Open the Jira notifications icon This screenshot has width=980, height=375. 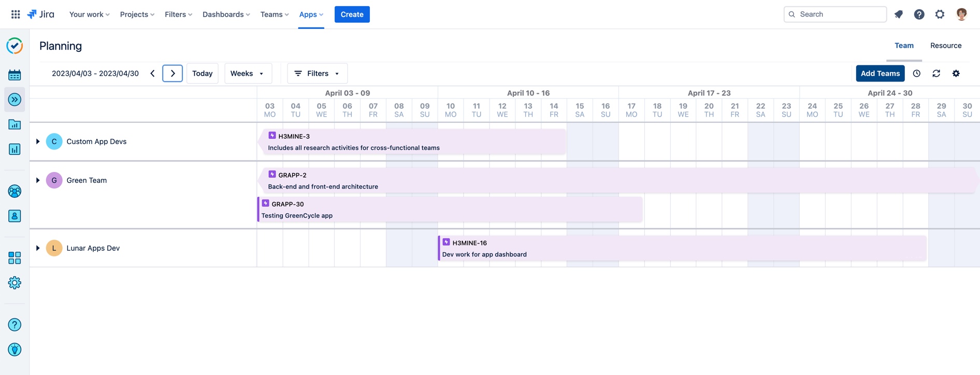[x=899, y=15]
